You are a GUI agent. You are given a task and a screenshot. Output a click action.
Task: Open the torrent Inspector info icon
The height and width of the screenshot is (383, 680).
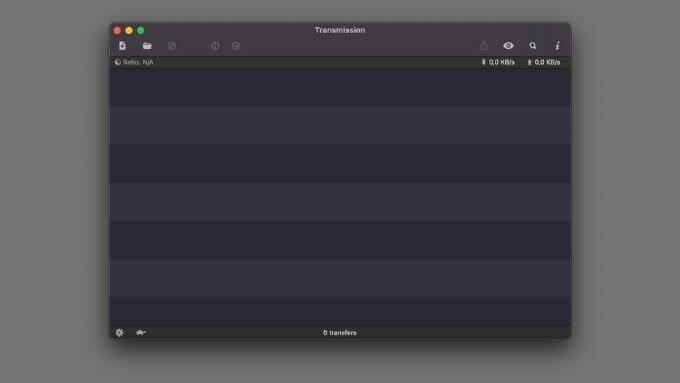(557, 46)
